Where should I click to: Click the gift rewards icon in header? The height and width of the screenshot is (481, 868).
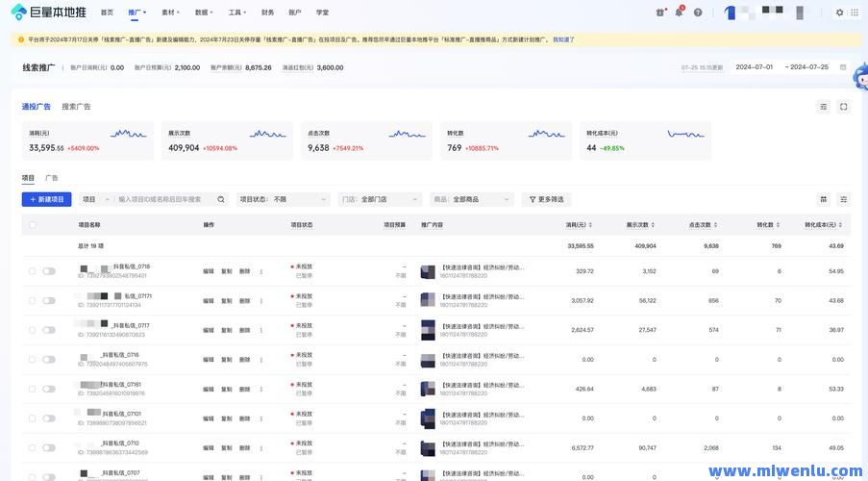[x=660, y=13]
